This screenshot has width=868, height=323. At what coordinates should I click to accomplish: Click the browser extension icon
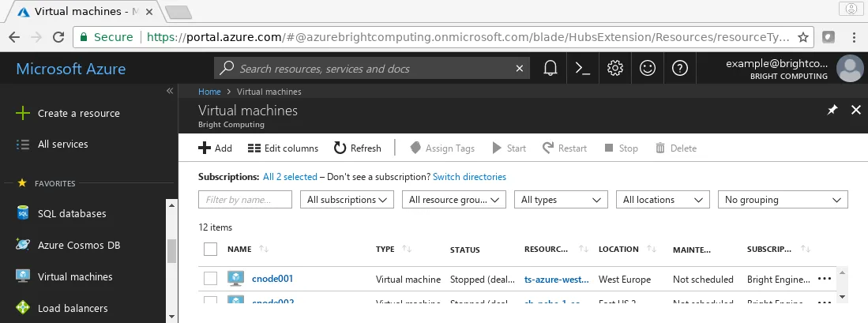(x=829, y=37)
